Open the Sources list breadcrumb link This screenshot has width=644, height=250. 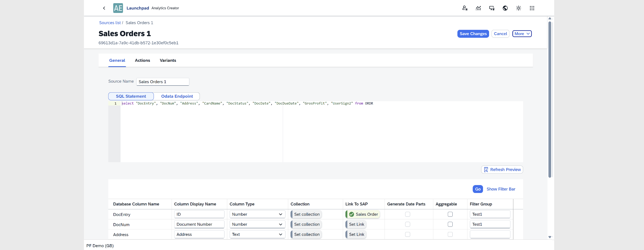(110, 23)
